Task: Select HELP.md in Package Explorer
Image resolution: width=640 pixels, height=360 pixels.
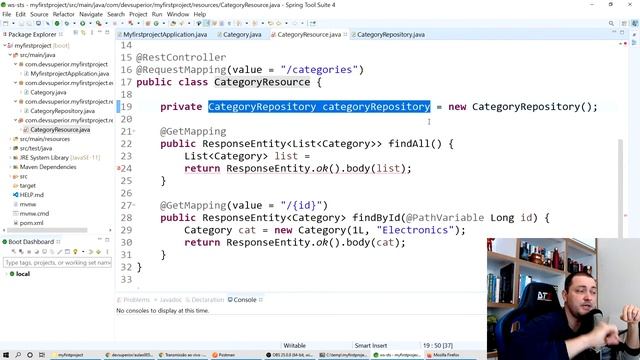Action: click(x=31, y=195)
